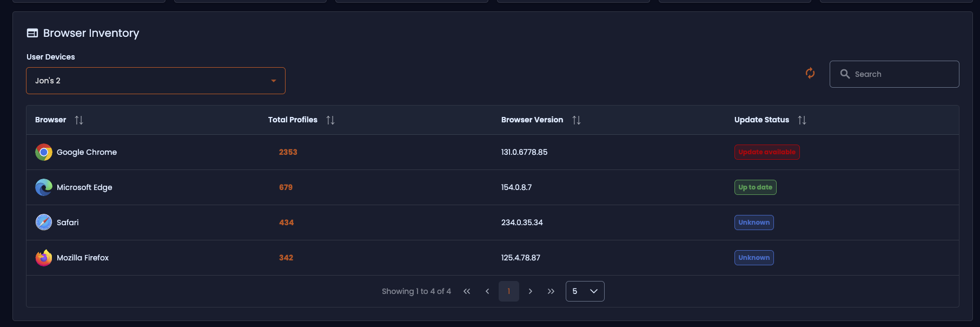Screen dimensions: 980x327
Task: Sort by Browser Version column arrows
Action: (577, 120)
